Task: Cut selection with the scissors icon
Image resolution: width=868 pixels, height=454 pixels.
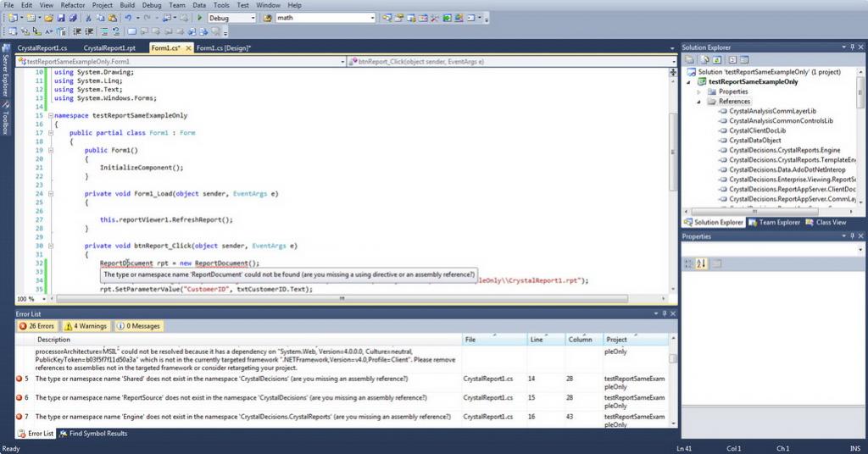Action: pos(88,18)
